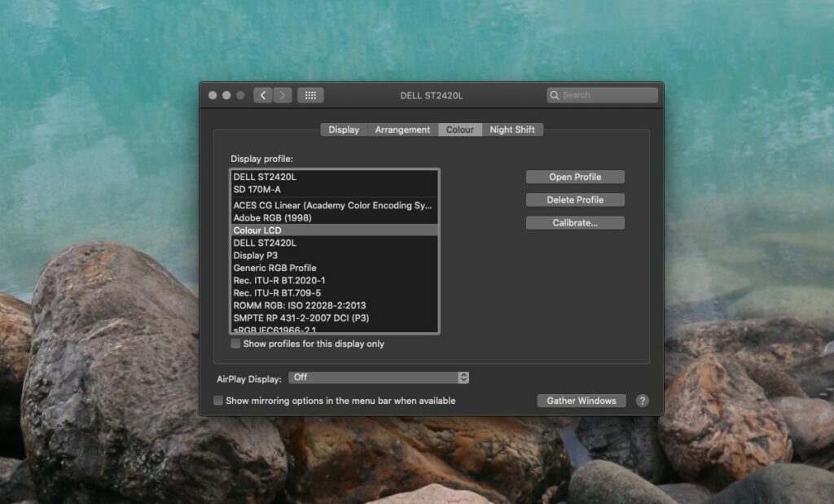Click the back navigation arrow
This screenshot has width=834, height=504.
pyautogui.click(x=262, y=94)
